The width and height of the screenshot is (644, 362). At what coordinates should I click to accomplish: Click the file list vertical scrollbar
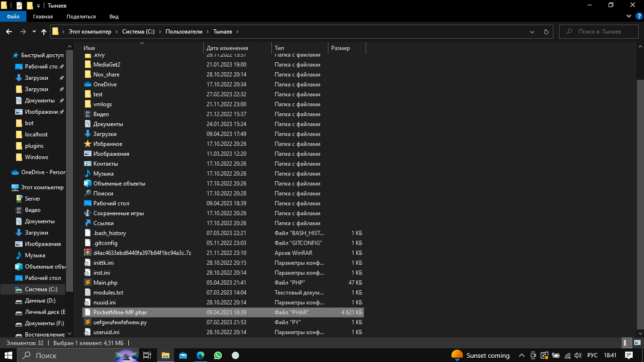point(640,189)
